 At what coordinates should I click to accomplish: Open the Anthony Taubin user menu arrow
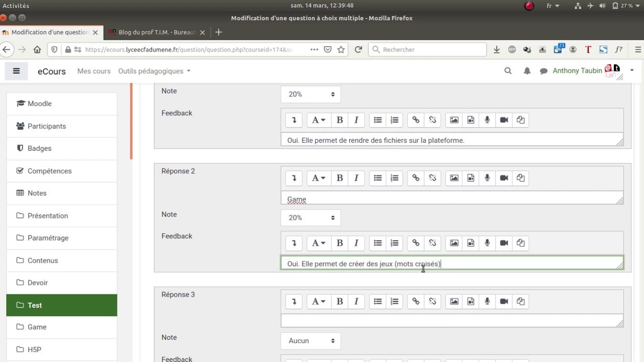[x=632, y=71]
